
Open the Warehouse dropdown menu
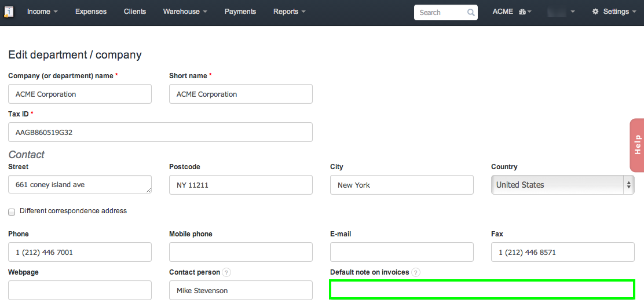185,12
